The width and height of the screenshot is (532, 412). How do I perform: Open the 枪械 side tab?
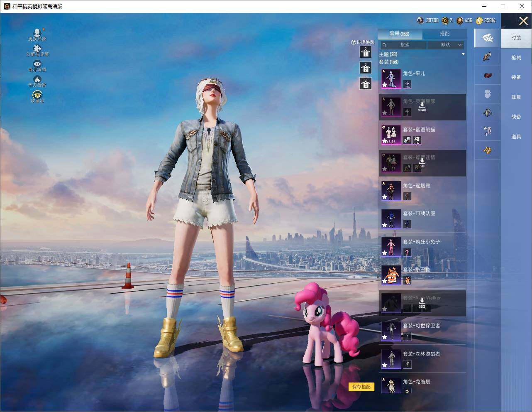516,58
